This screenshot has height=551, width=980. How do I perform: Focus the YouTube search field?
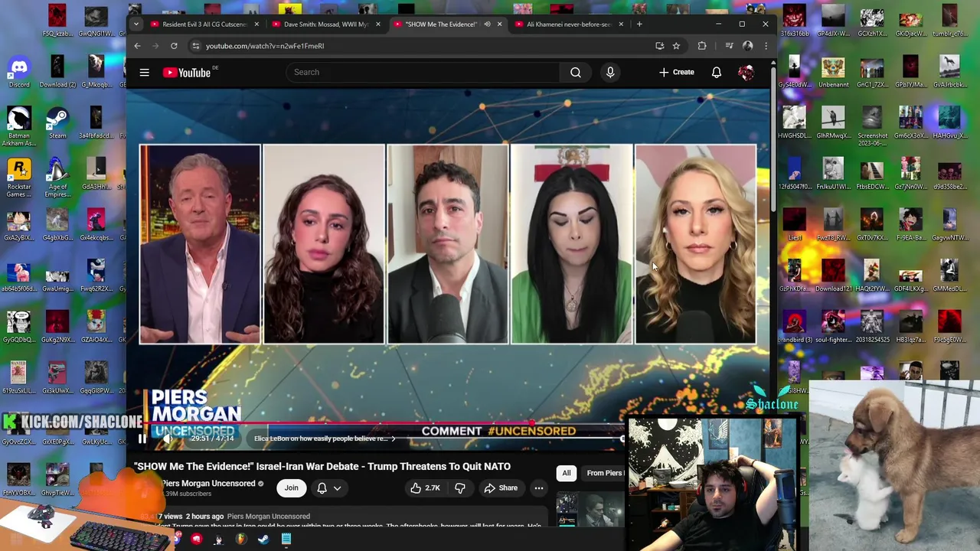[423, 72]
